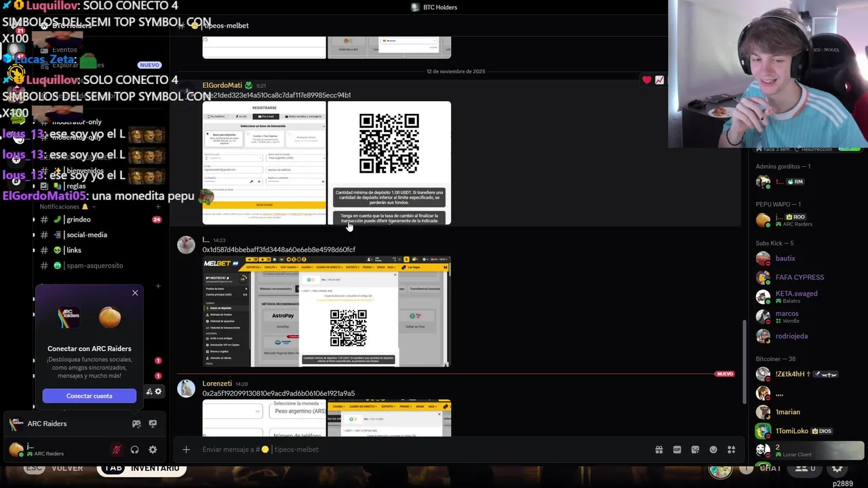This screenshot has height=488, width=868.
Task: Open the Melbet deposit screenshot image
Action: 326,312
